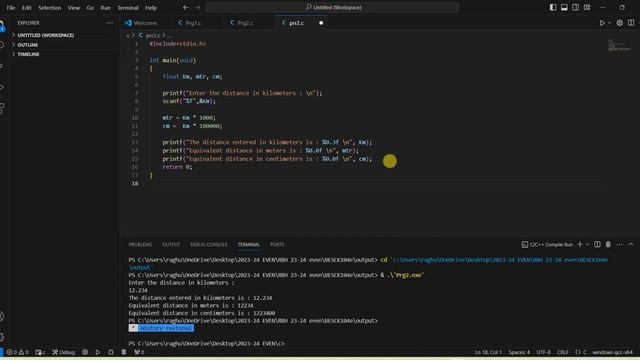Screen dimensions: 640x360
Task: Kill terminal with the trash icon
Action: pyautogui.click(x=608, y=244)
